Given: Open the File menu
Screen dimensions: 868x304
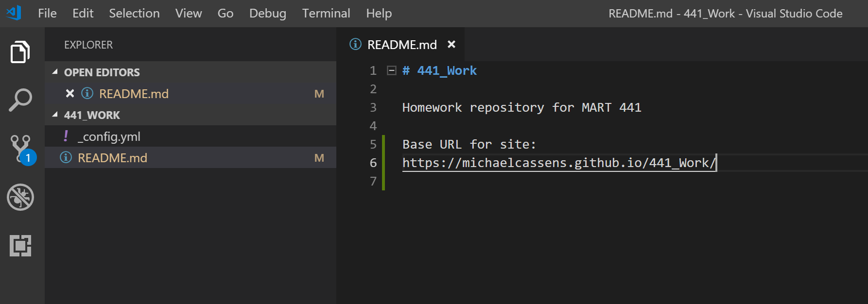Looking at the screenshot, I should click(x=47, y=13).
